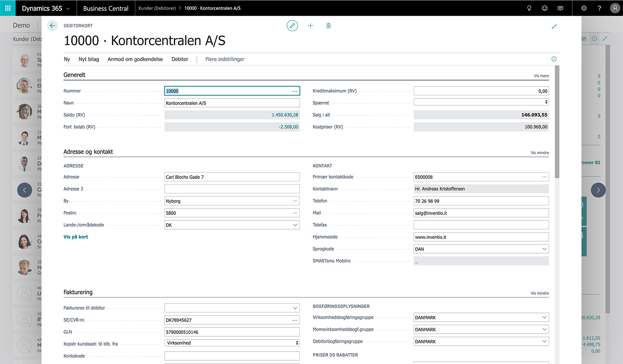Click the Kreditmaksimum (RV) input field

tap(481, 91)
